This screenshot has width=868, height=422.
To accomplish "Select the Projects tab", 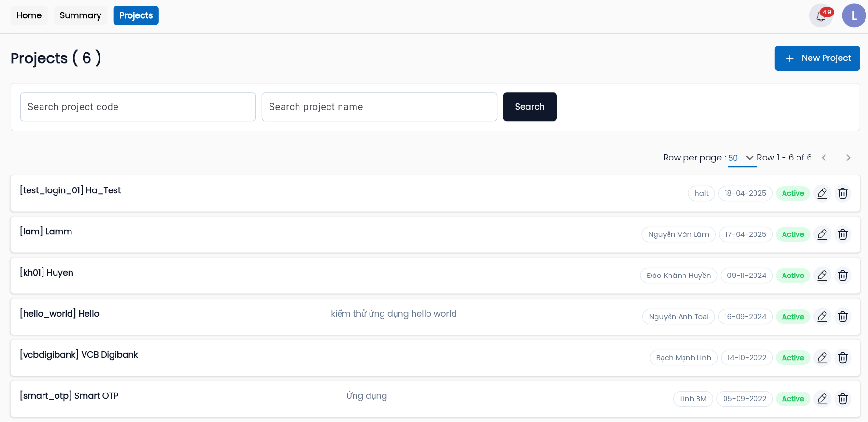I will point(136,15).
